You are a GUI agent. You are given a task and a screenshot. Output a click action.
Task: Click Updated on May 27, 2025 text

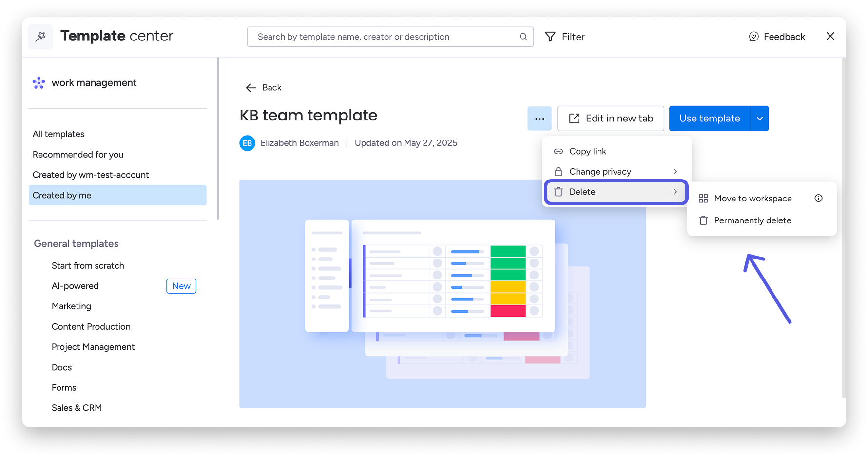pos(406,143)
